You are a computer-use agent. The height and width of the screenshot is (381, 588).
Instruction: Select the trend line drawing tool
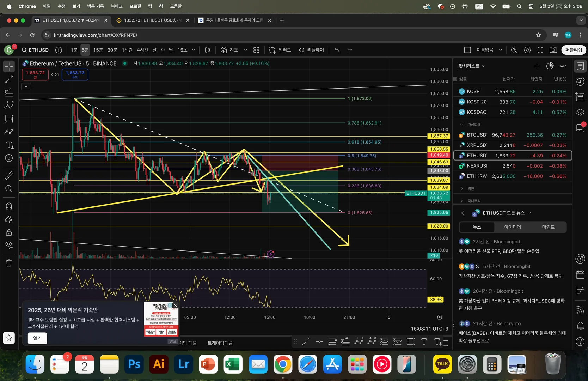(x=9, y=80)
